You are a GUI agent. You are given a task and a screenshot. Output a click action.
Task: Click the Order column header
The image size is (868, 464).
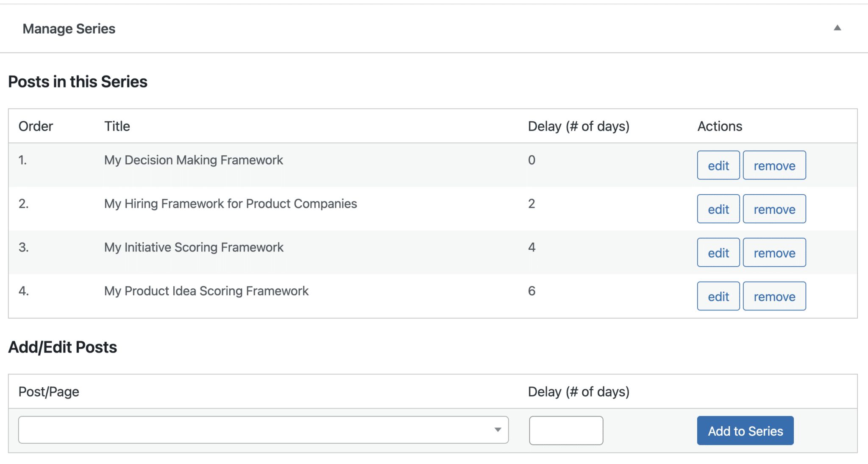click(x=36, y=126)
